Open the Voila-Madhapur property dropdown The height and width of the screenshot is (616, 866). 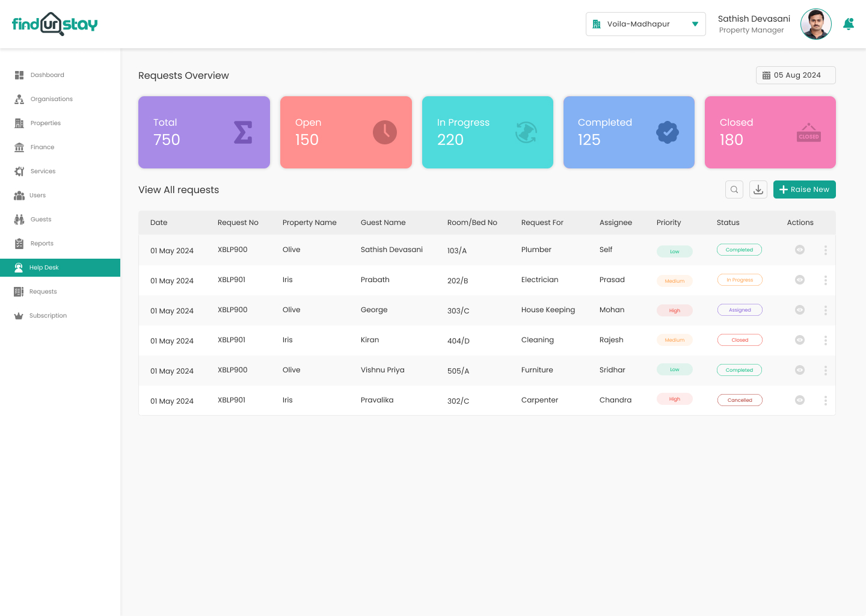tap(646, 24)
